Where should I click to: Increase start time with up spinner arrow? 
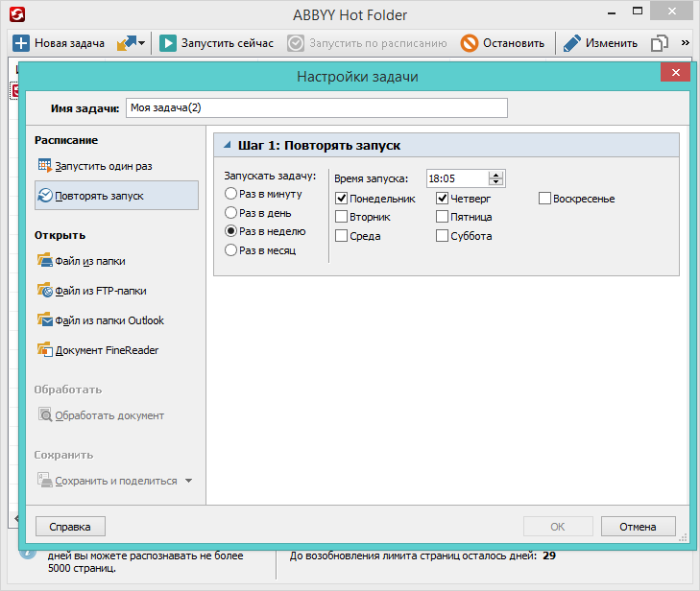(496, 175)
